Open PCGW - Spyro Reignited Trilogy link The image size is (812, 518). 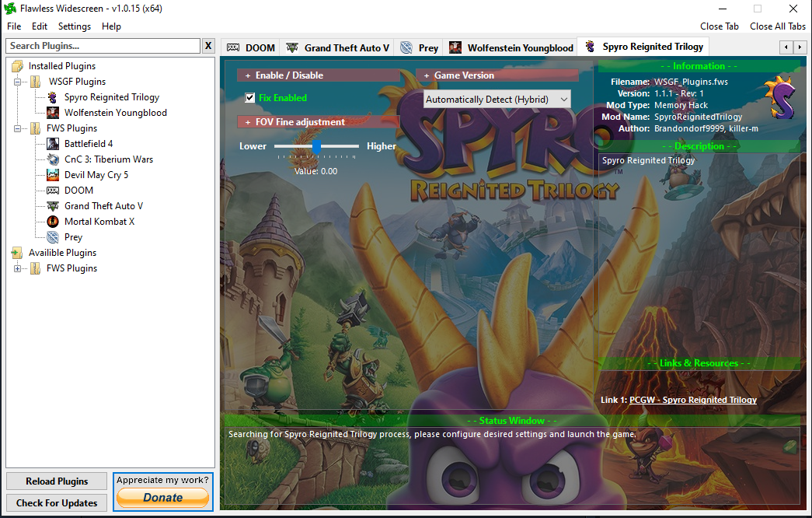693,400
